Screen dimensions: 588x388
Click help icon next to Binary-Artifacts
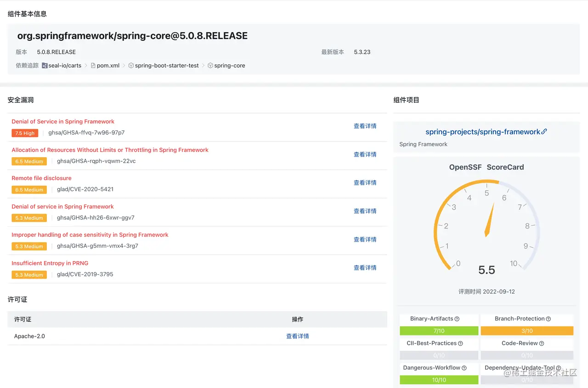coord(457,319)
